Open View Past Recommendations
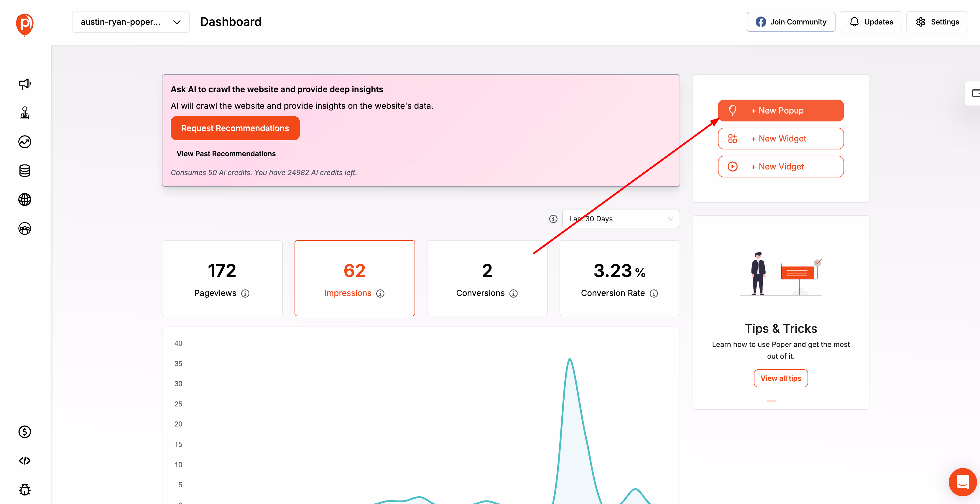This screenshot has width=980, height=504. point(226,154)
